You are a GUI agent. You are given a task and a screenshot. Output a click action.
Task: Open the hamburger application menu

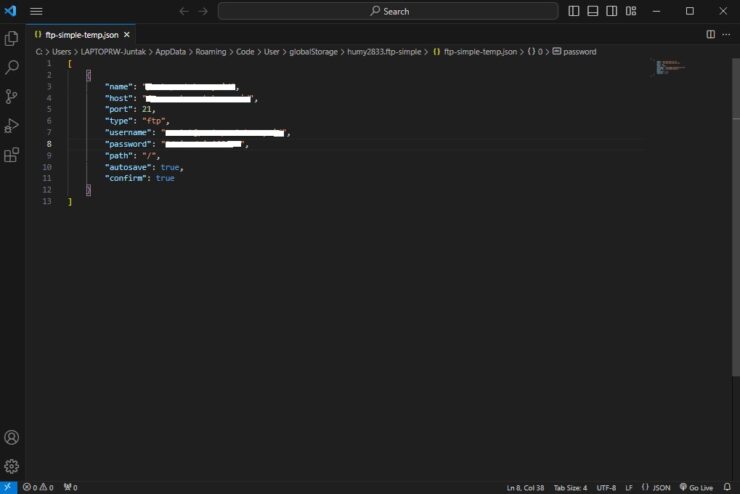coord(36,11)
